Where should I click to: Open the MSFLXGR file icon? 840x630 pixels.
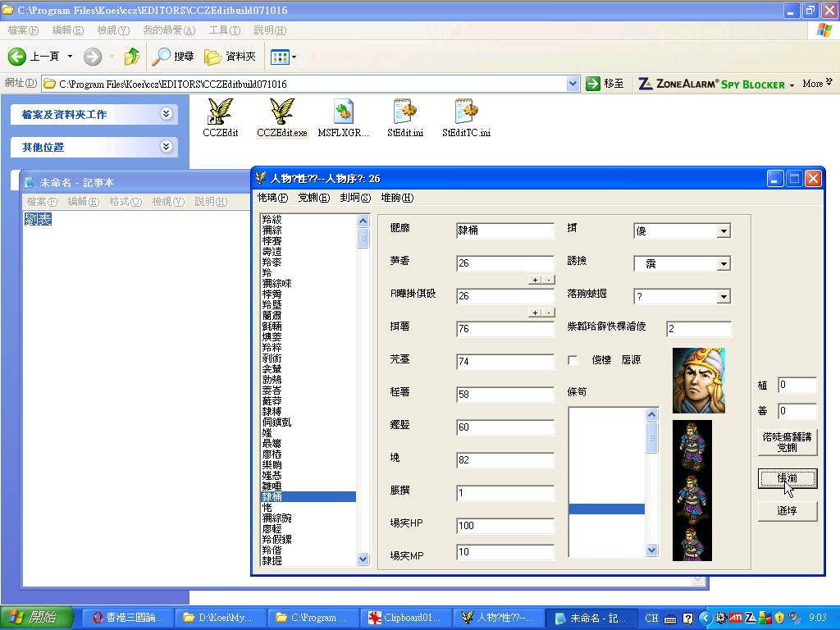pos(344,112)
